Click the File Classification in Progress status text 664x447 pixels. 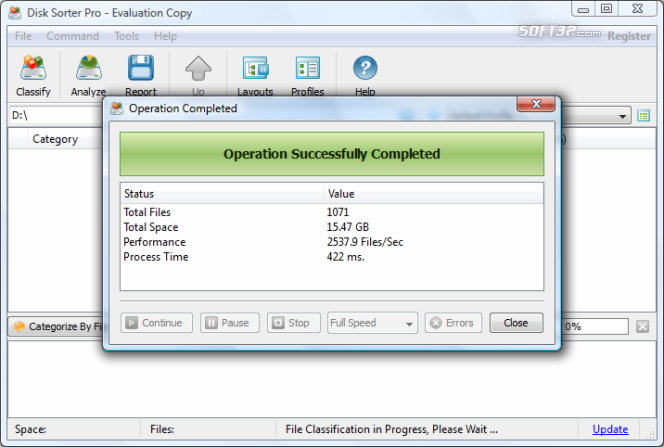[x=391, y=429]
